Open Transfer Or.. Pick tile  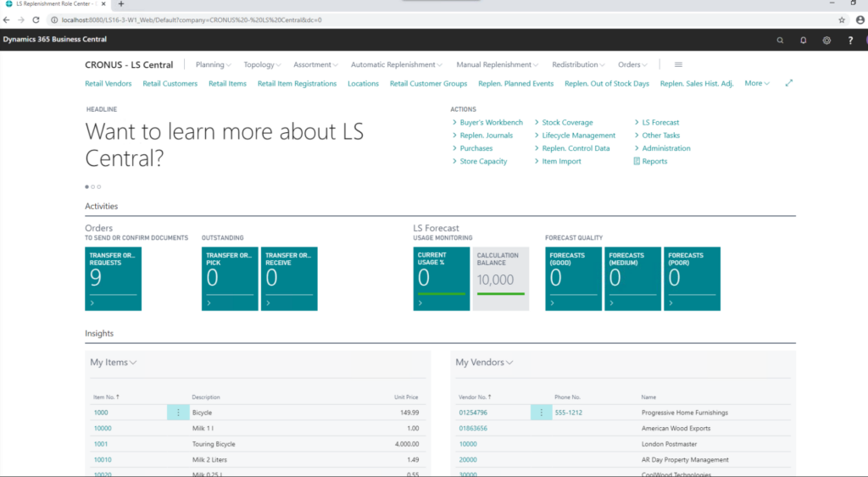(x=230, y=279)
